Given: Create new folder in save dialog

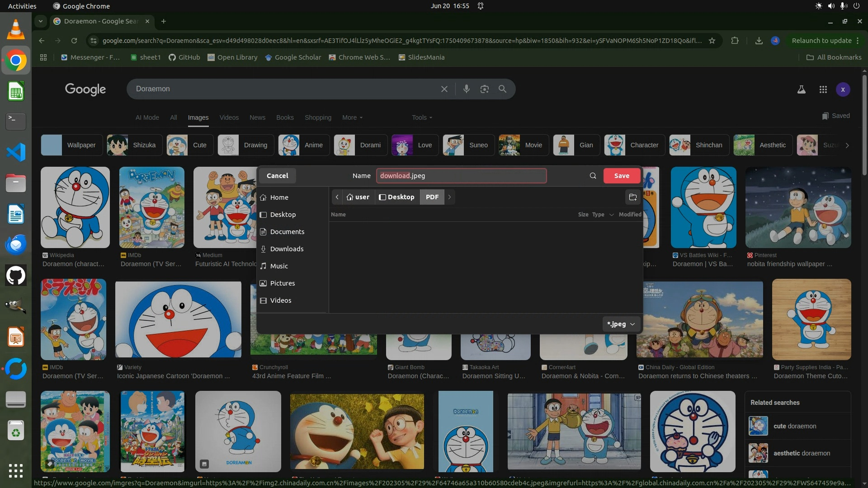Looking at the screenshot, I should [633, 197].
